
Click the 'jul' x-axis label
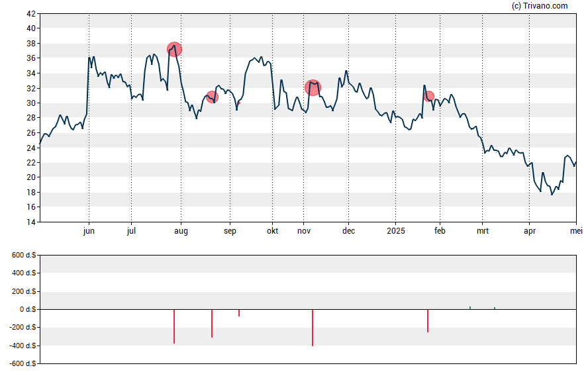pos(131,231)
